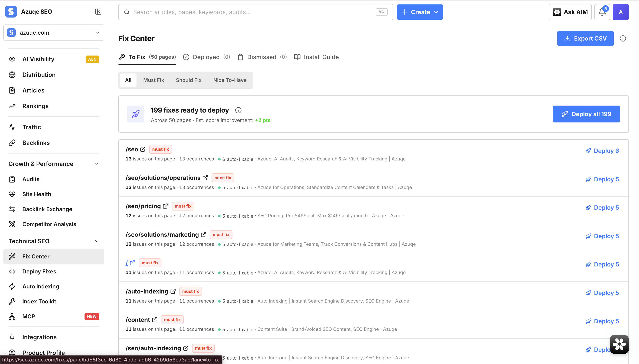Open /auto-indexing external link icon
The width and height of the screenshot is (639, 364).
coord(173,292)
